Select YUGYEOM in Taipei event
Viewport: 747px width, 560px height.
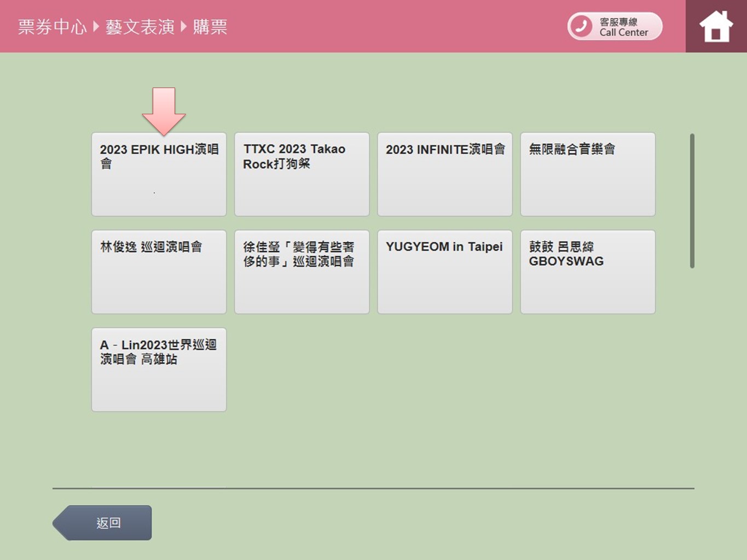[444, 272]
